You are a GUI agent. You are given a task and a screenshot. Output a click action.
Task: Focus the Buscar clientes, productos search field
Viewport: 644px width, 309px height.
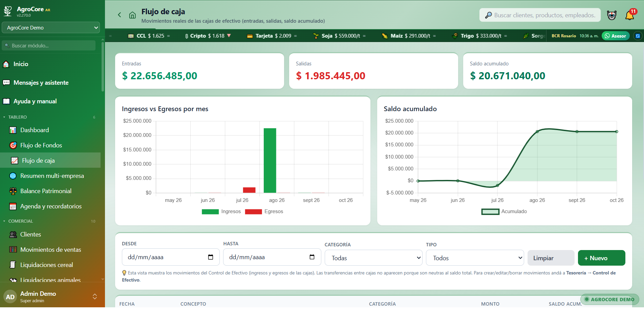click(540, 15)
